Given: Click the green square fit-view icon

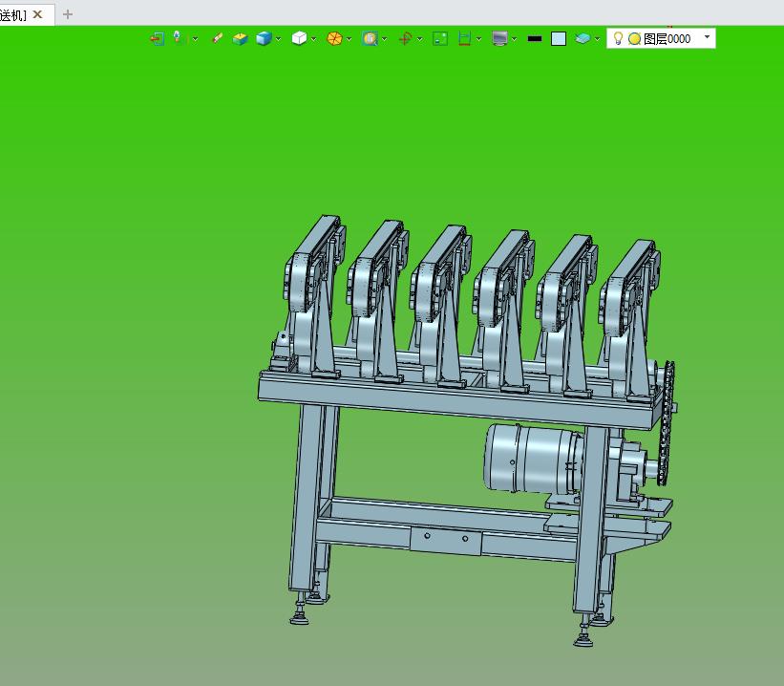Looking at the screenshot, I should click(x=440, y=38).
